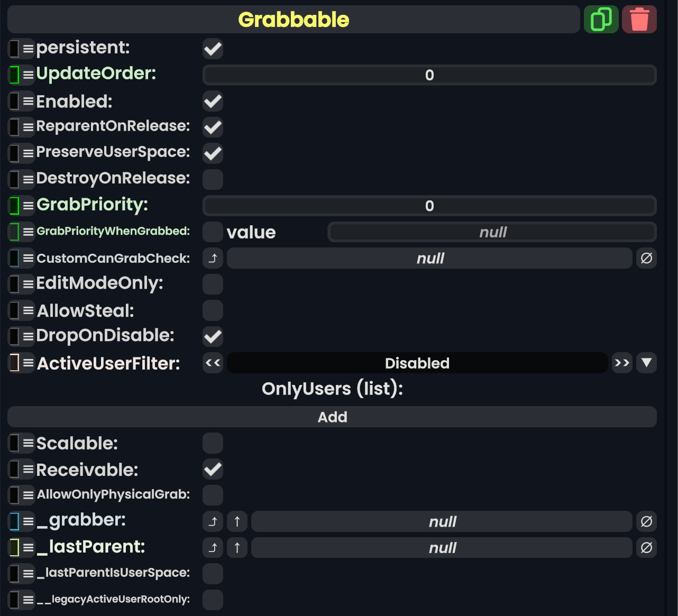This screenshot has width=678, height=616.
Task: Click the GrabPriority value field
Action: tap(429, 206)
